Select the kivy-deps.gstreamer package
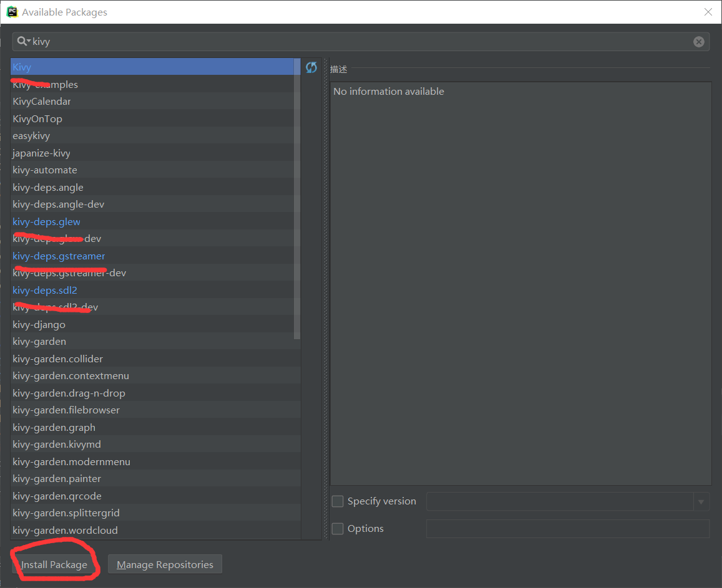The image size is (722, 588). pos(155,256)
